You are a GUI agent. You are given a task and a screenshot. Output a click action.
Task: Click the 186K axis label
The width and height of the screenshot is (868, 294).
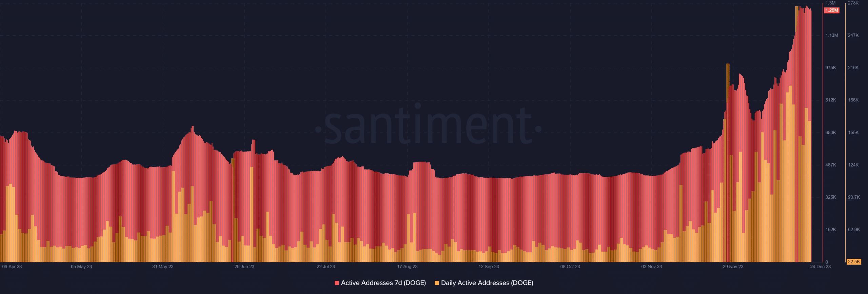(853, 100)
